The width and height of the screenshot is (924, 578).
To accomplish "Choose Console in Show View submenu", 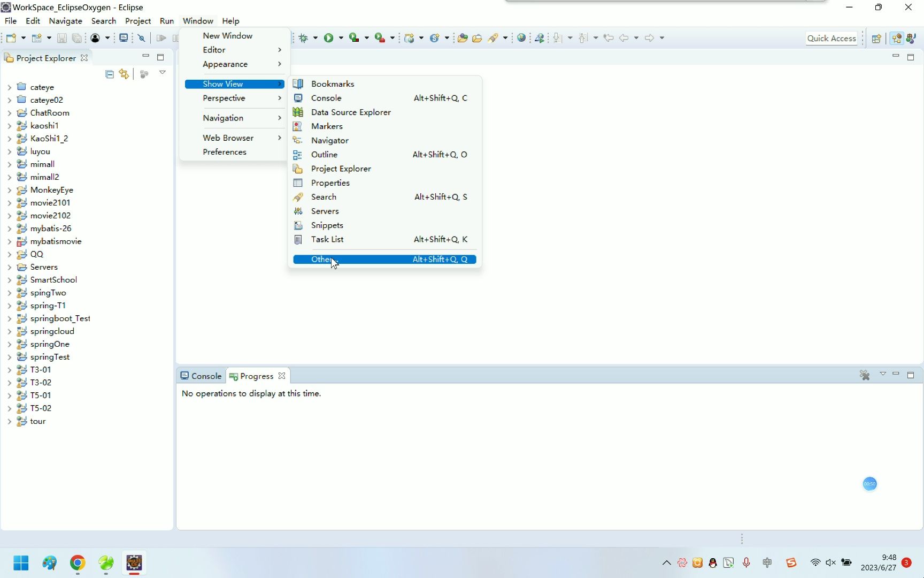I will click(384, 98).
